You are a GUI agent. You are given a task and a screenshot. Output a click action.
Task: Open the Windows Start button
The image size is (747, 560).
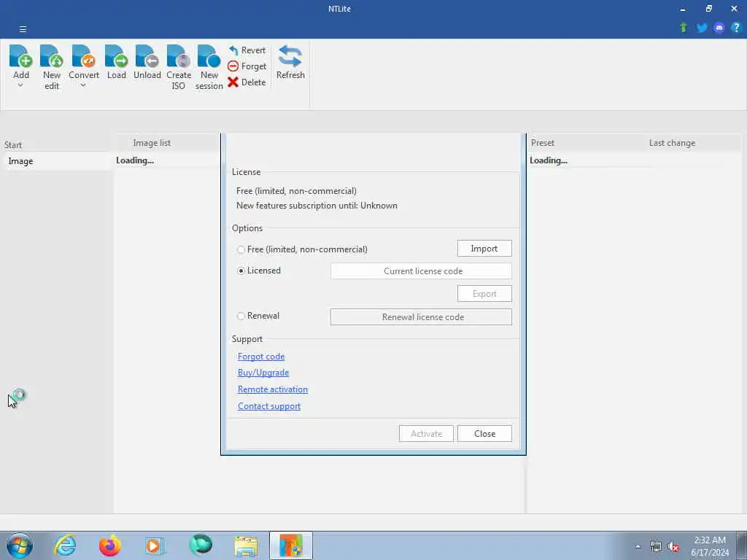[20, 545]
